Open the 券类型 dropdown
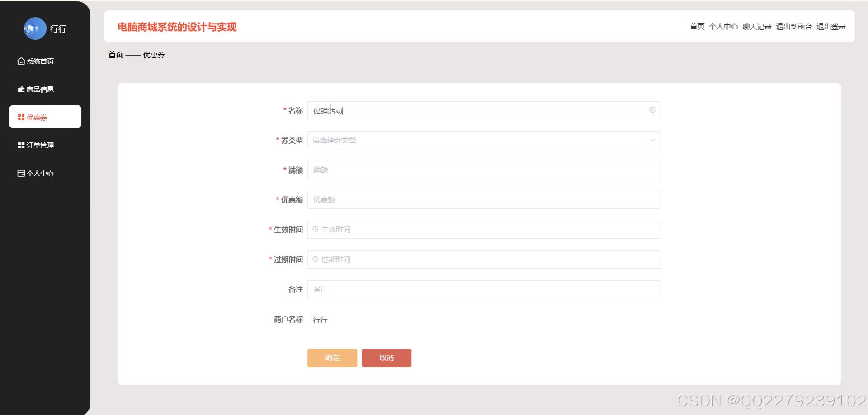868x415 pixels. pyautogui.click(x=484, y=140)
